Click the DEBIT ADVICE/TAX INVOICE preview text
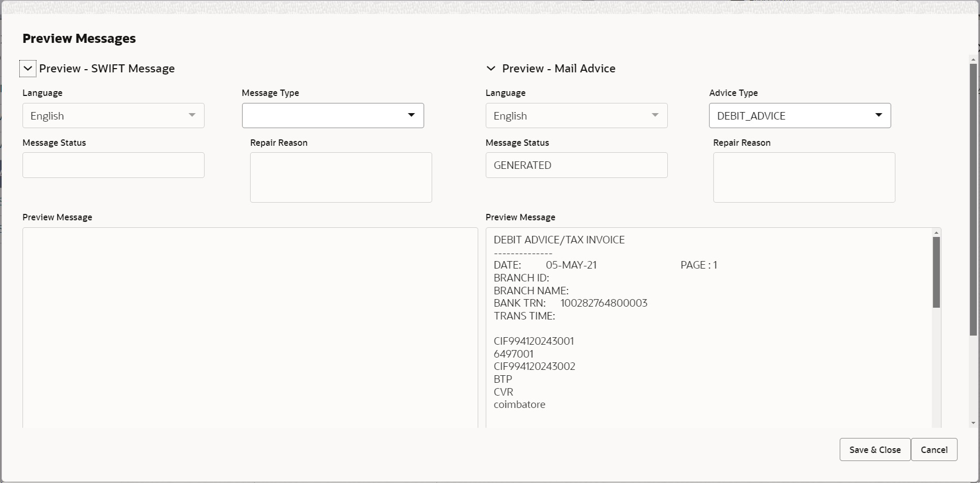Screen dimensions: 980x483 (x=559, y=240)
